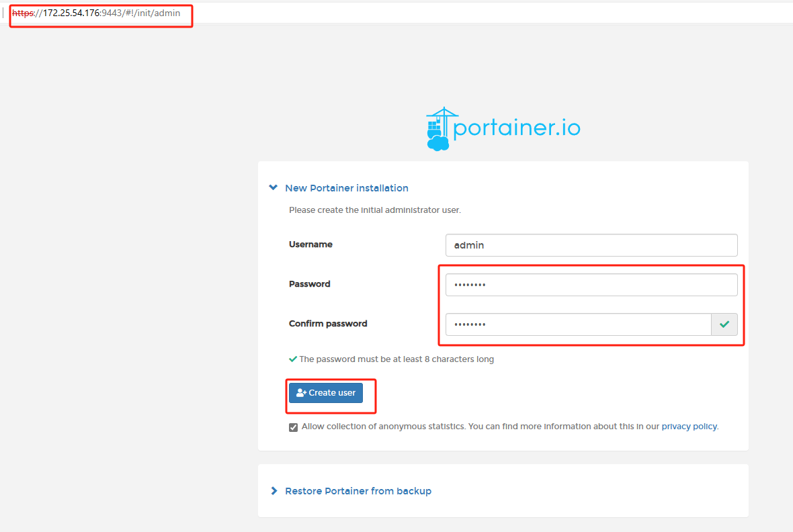Expand the Restore Portainer from backup chevron
The width and height of the screenshot is (793, 532).
tap(274, 491)
